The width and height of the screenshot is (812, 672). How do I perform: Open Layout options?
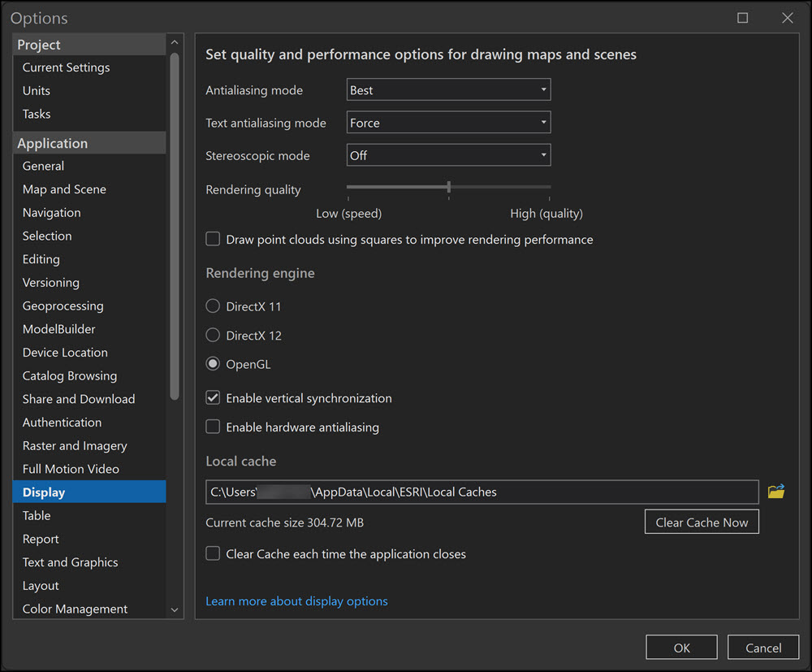pos(41,586)
